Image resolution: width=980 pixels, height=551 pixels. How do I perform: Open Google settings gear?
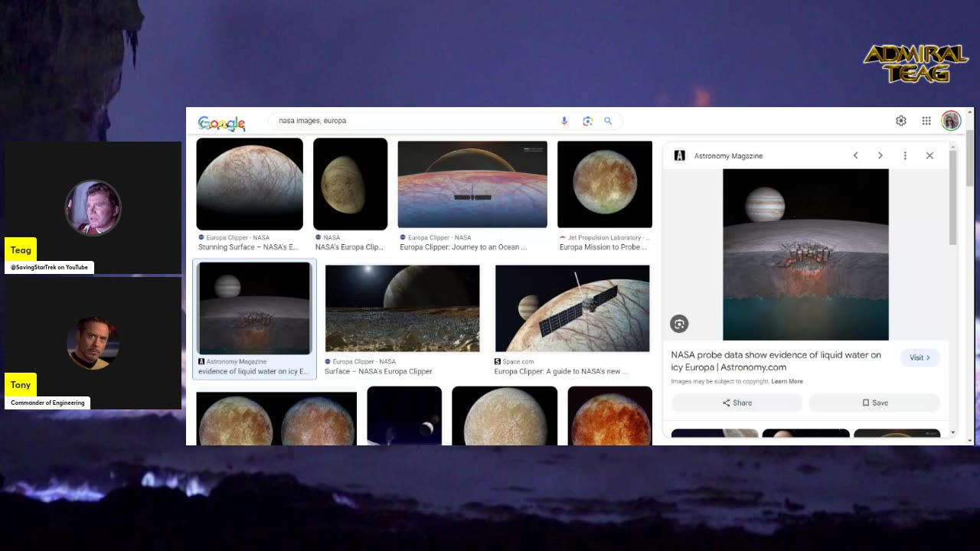901,121
